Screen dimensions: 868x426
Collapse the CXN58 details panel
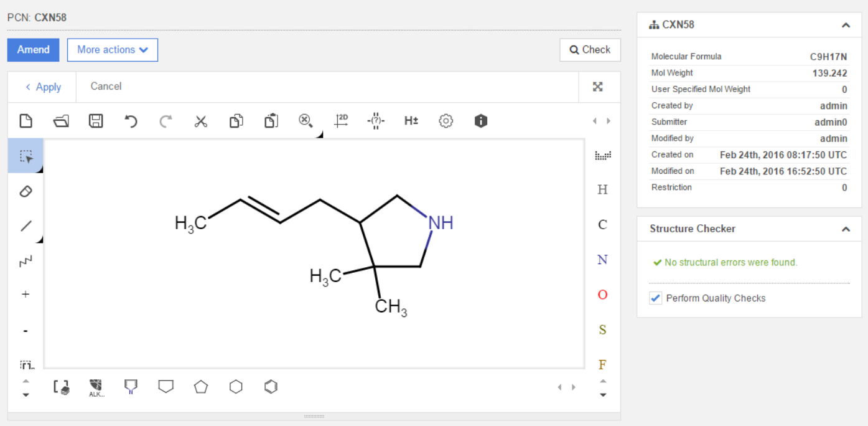pos(846,26)
